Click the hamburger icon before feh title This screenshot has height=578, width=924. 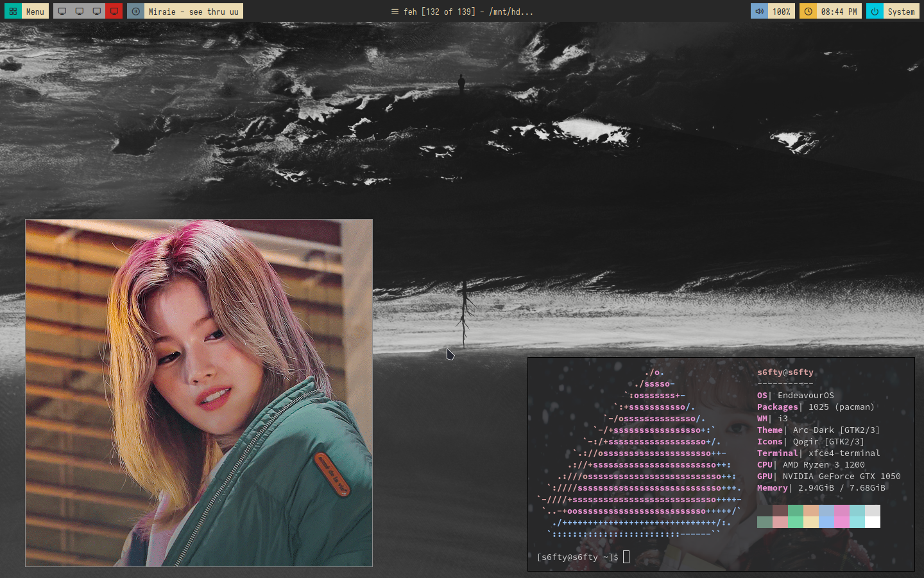click(x=395, y=12)
